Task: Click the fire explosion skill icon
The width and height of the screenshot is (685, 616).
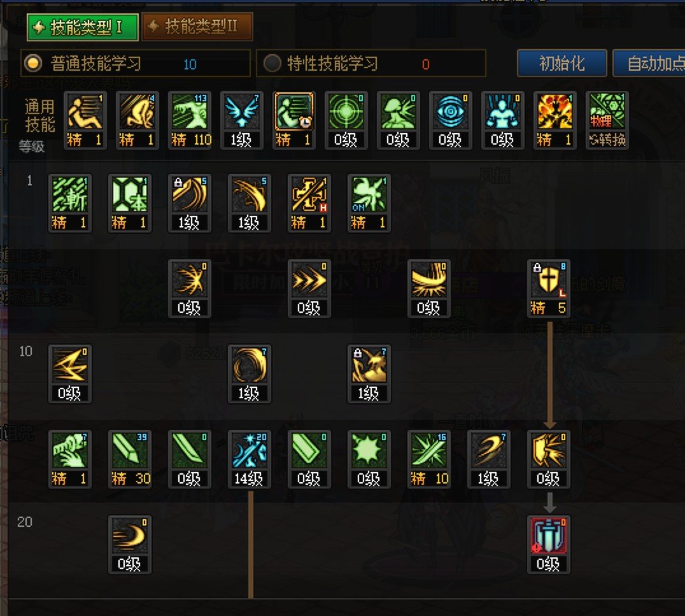Action: point(555,120)
